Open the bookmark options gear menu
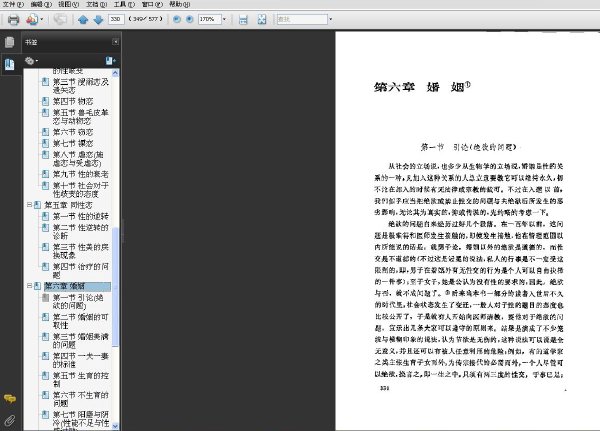 [31, 60]
